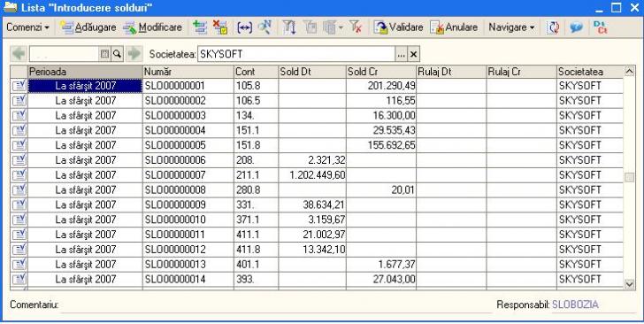Click the Validare button
Image resolution: width=644 pixels, height=324 pixels.
(398, 27)
